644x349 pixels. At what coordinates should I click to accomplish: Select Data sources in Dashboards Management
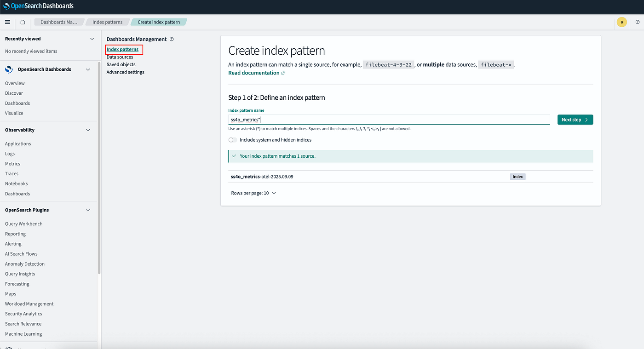[120, 57]
